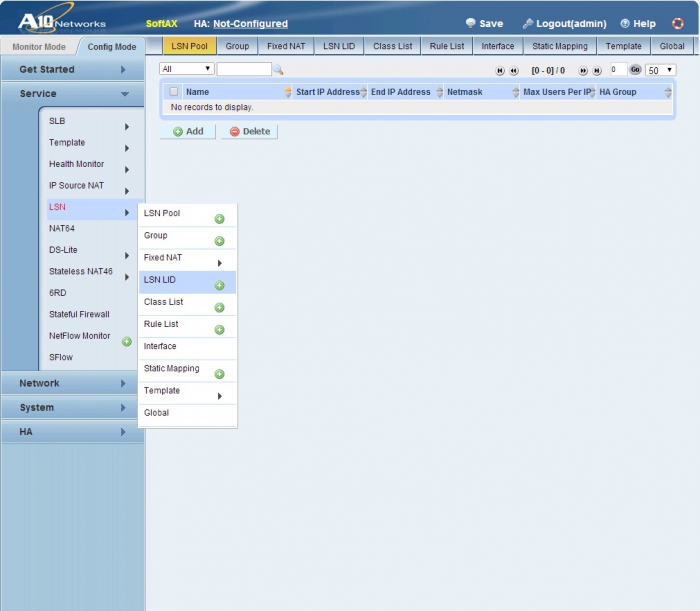Go to first page of records
700x611 pixels.
coord(500,71)
